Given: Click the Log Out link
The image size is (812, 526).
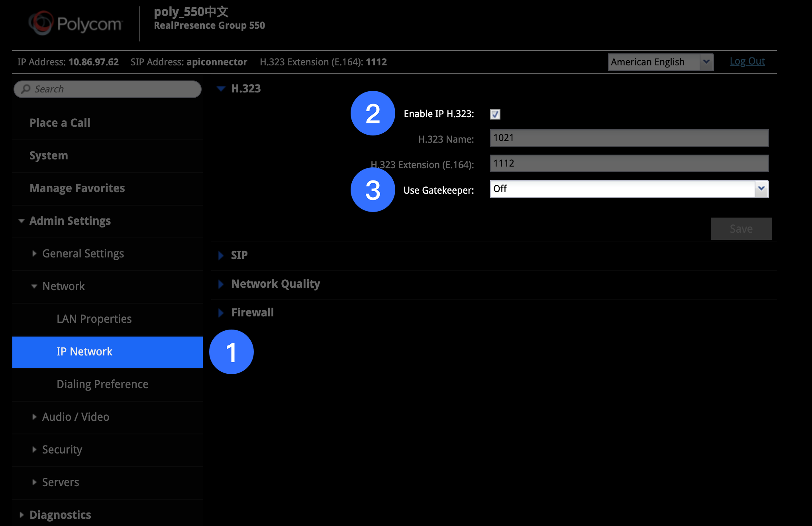Looking at the screenshot, I should 747,61.
